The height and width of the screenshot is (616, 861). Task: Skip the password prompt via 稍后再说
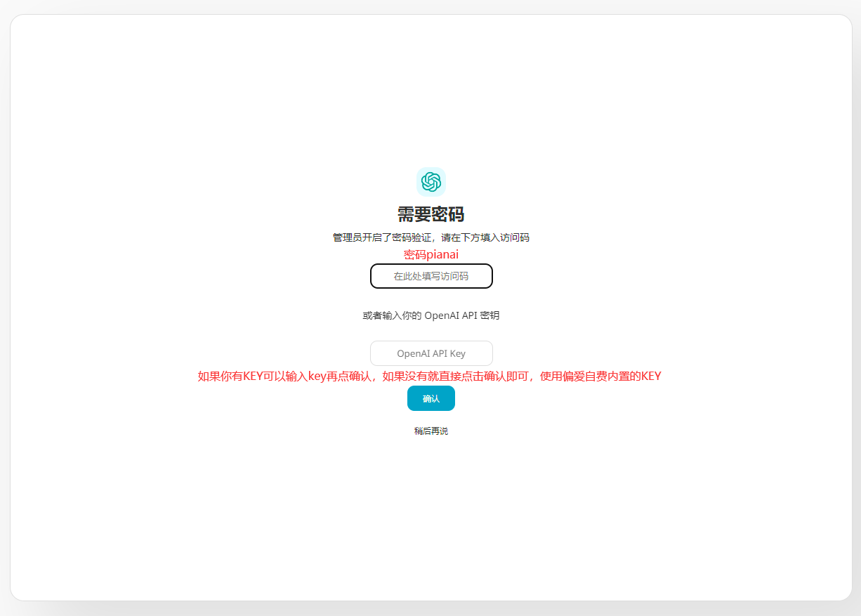tap(430, 431)
